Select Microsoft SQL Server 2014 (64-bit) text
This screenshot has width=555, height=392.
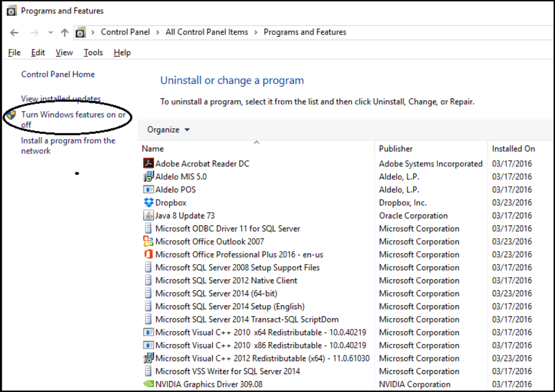coord(216,294)
